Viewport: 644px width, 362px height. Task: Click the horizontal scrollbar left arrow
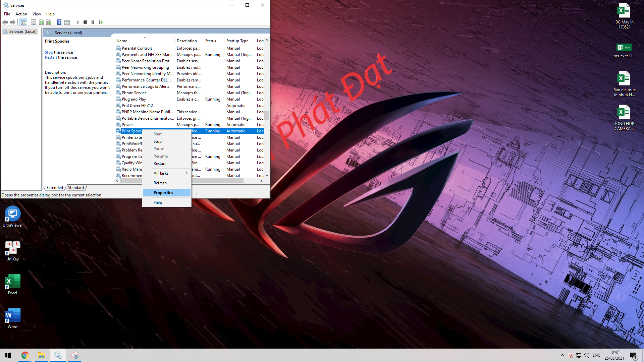point(117,181)
